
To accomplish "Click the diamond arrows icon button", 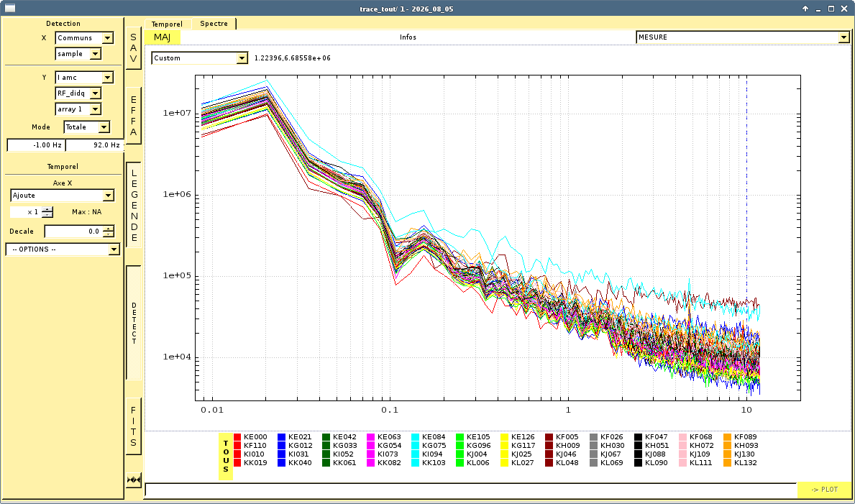I will [x=134, y=480].
